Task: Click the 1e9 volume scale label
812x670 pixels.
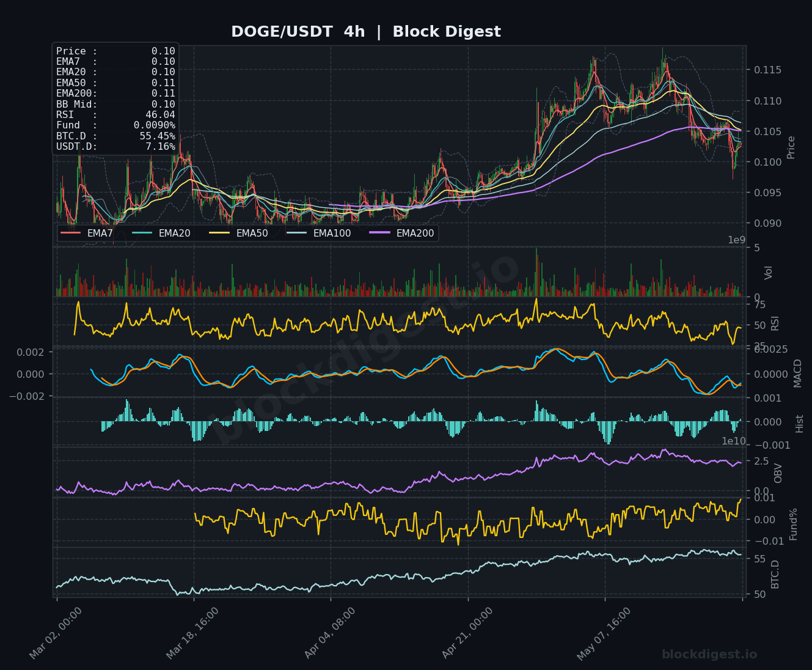Action: pyautogui.click(x=736, y=240)
